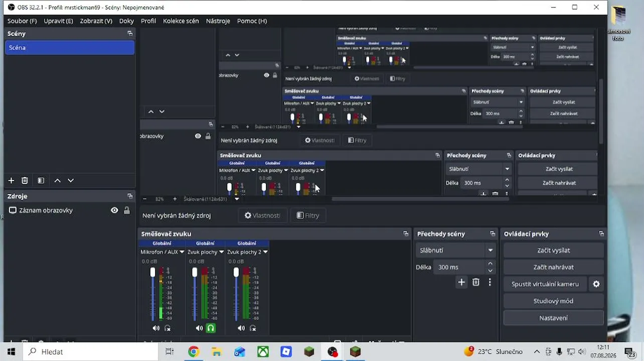Viewport: 644px width, 361px height.
Task: Click the Filtry button
Action: [308, 216]
